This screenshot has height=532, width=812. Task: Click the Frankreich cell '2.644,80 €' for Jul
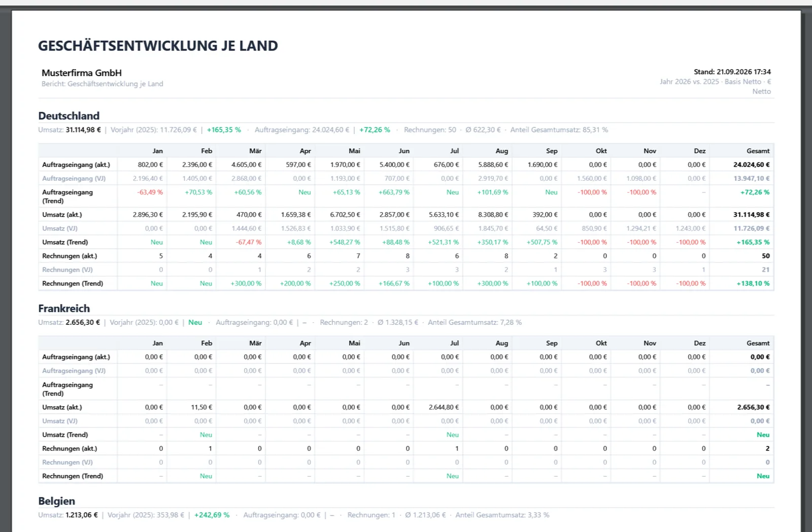pyautogui.click(x=444, y=407)
